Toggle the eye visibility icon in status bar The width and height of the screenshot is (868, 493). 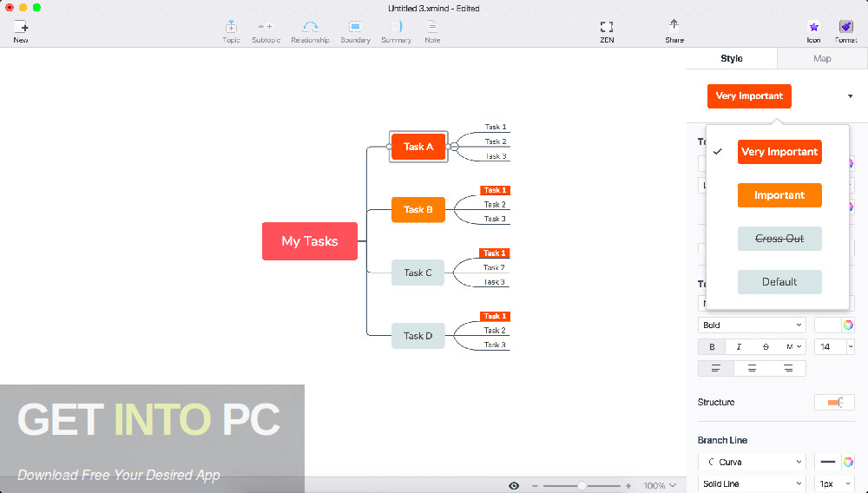[514, 485]
